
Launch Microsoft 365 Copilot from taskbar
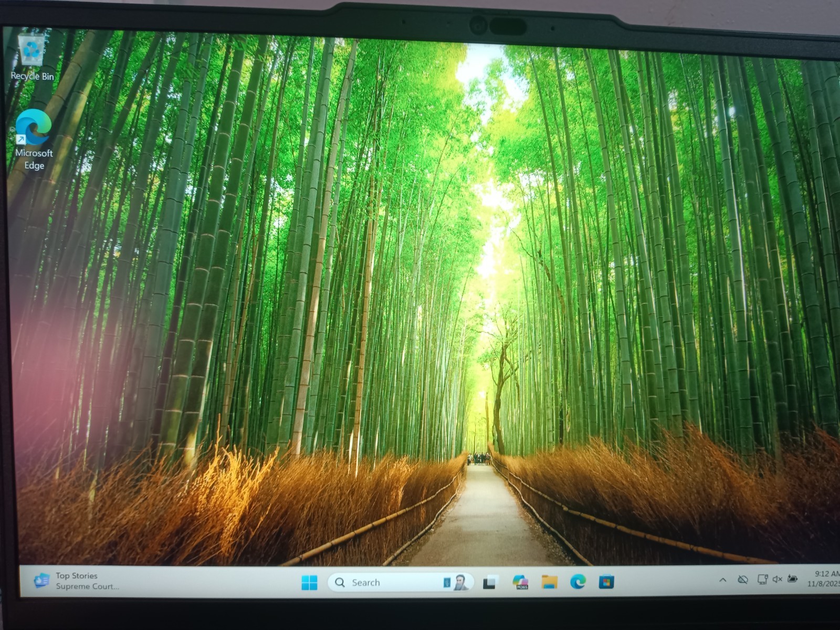[x=520, y=582]
